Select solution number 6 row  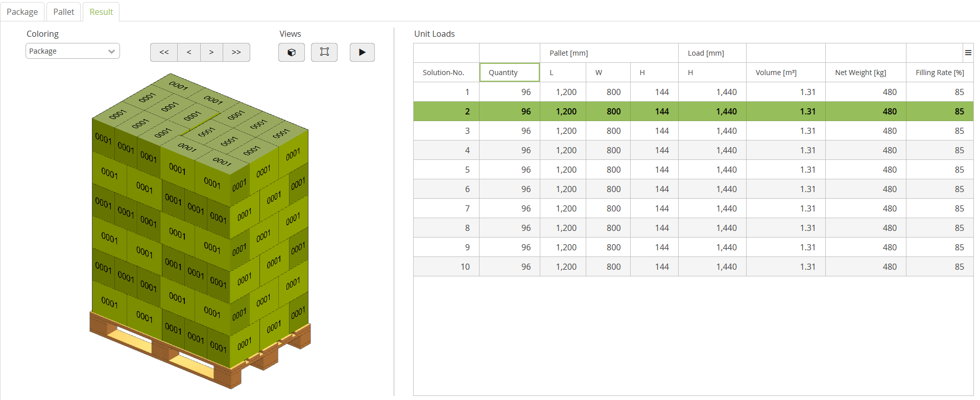coord(694,189)
